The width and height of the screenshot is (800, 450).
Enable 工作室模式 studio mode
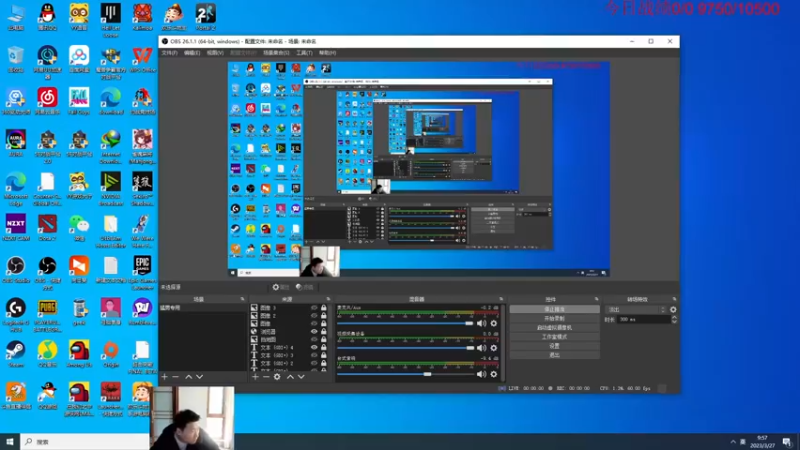[555, 337]
